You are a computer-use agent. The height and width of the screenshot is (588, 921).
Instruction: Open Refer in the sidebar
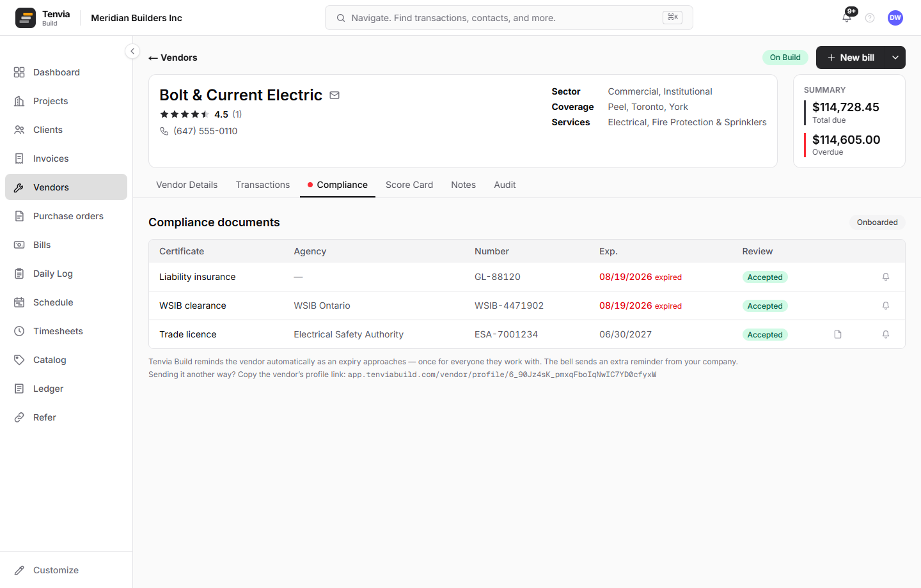(x=66, y=417)
